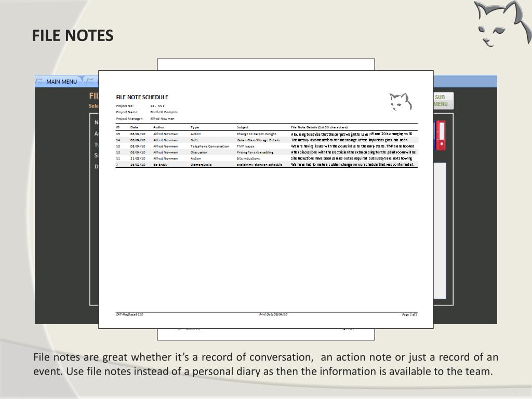Click the 'Type' column header
The image size is (532, 399).
pyautogui.click(x=195, y=127)
